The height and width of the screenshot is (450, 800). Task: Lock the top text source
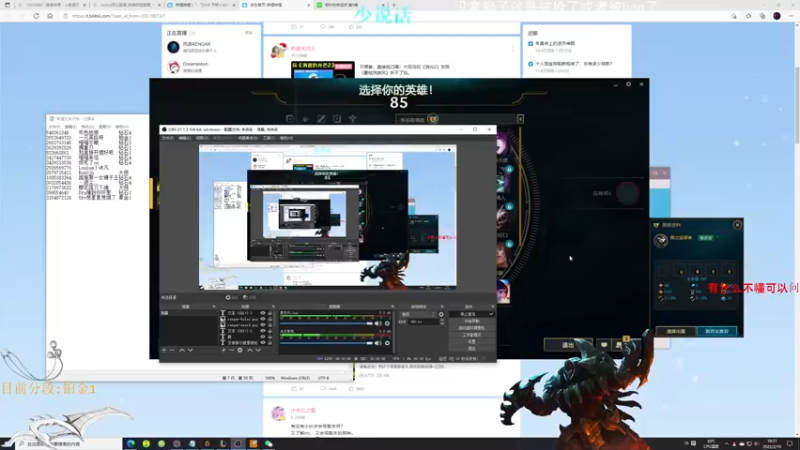coord(270,313)
